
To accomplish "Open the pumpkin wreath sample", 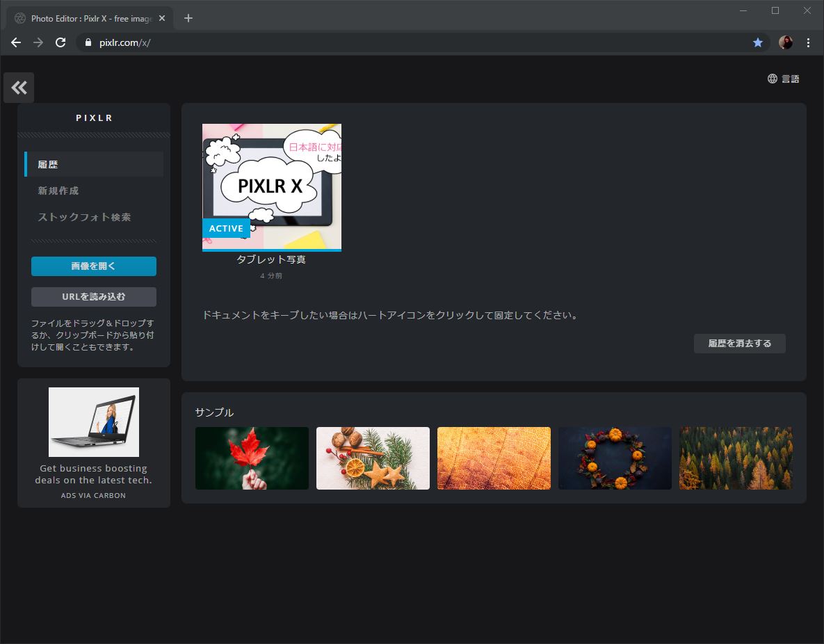I will [615, 458].
